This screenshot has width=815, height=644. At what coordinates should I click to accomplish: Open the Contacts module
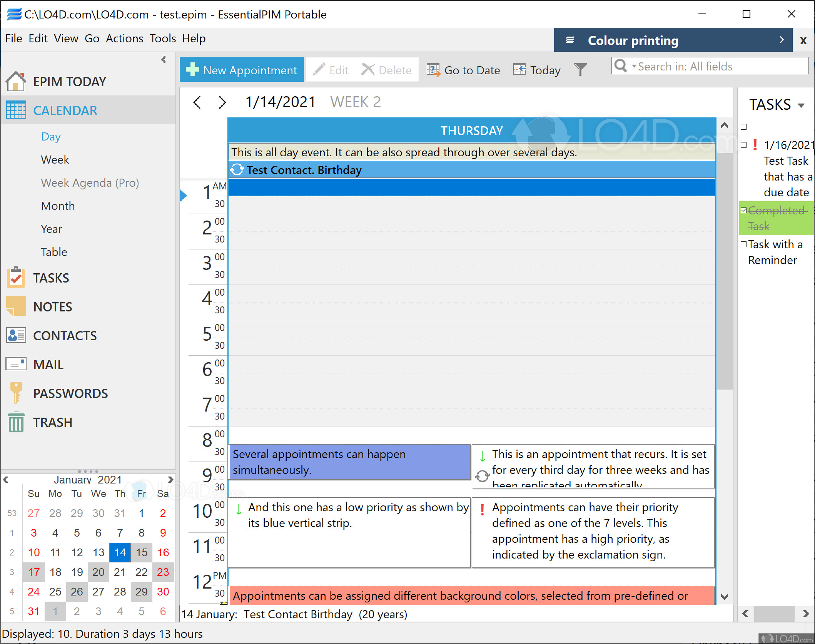click(65, 336)
